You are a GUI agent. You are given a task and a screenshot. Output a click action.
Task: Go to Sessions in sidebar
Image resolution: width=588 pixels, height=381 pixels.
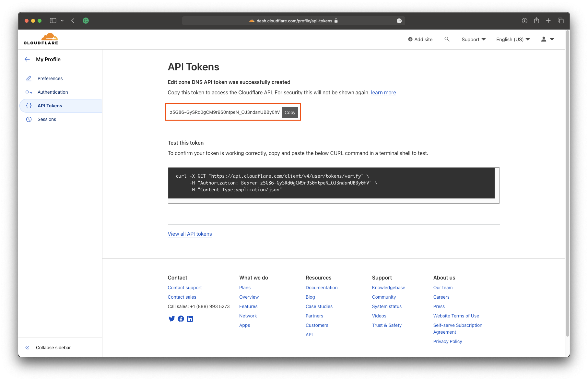click(47, 119)
